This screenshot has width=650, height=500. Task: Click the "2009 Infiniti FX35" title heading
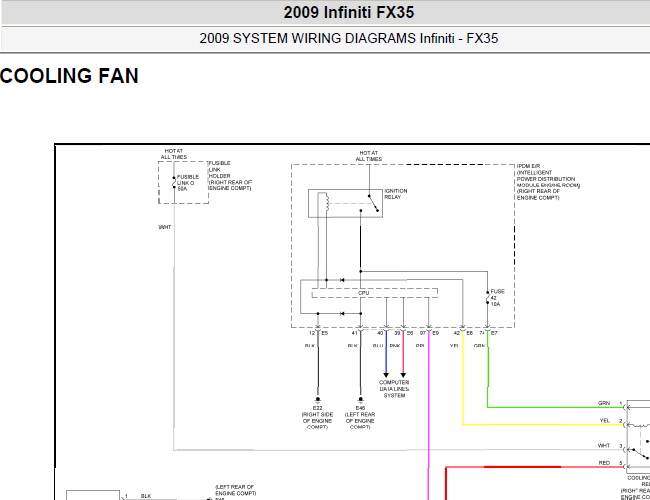point(349,12)
